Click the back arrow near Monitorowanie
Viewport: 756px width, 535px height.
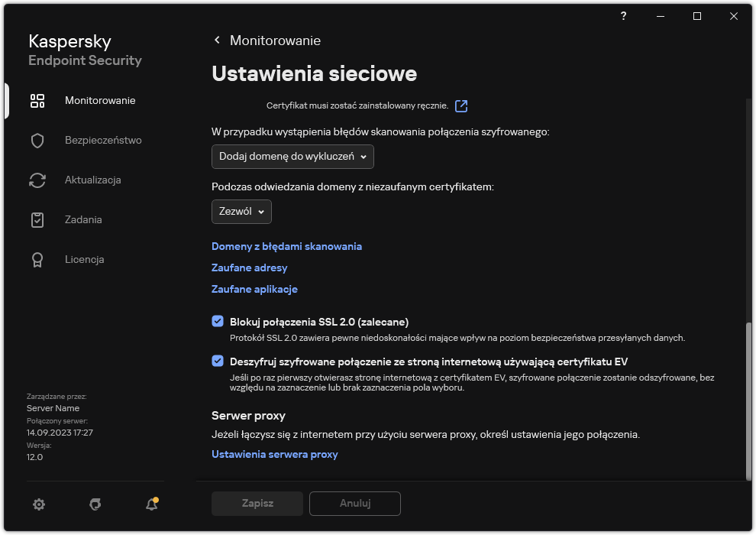pyautogui.click(x=216, y=40)
